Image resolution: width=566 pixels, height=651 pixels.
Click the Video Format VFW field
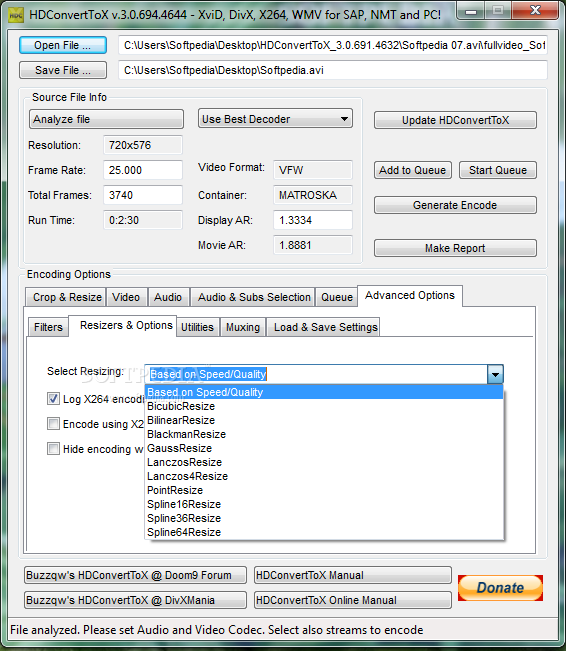(313, 170)
